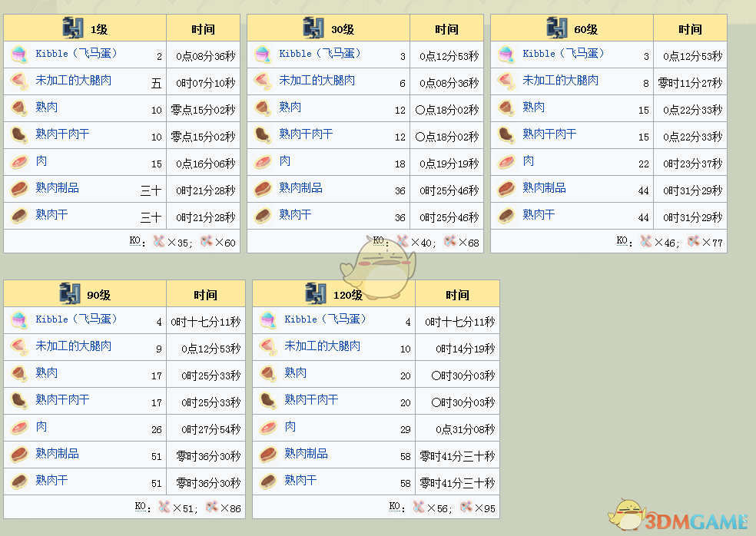
Task: Open Kibble（飞马蛋）link in 1级 table
Action: coord(76,53)
